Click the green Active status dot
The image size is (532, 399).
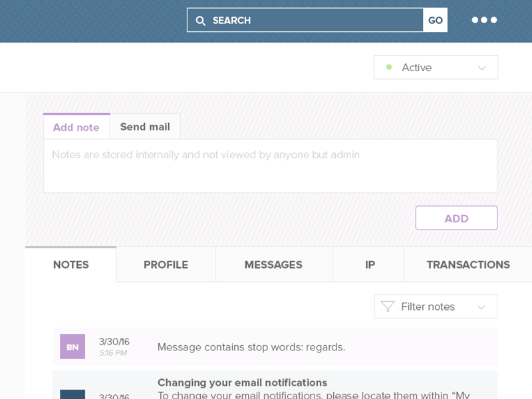pos(389,67)
